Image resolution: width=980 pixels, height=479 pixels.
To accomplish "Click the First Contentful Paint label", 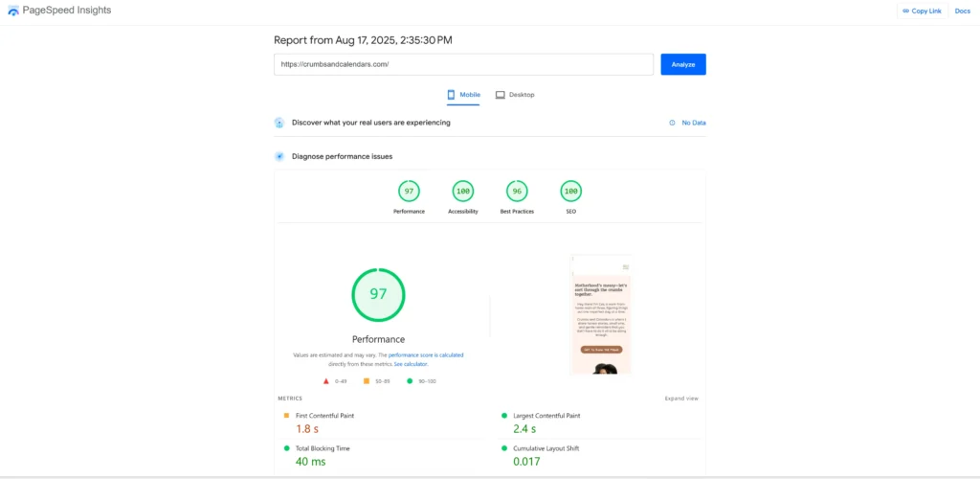I will 325,415.
